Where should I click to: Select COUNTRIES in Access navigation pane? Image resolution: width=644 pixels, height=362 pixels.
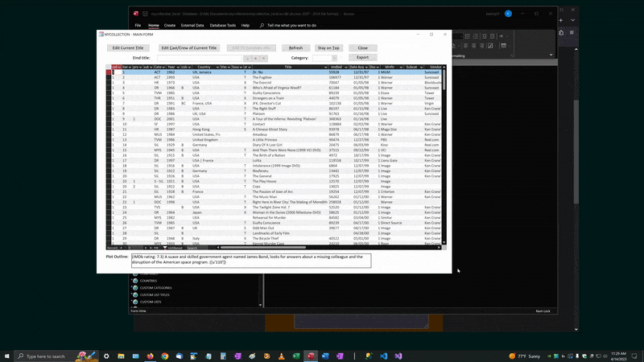click(x=148, y=281)
